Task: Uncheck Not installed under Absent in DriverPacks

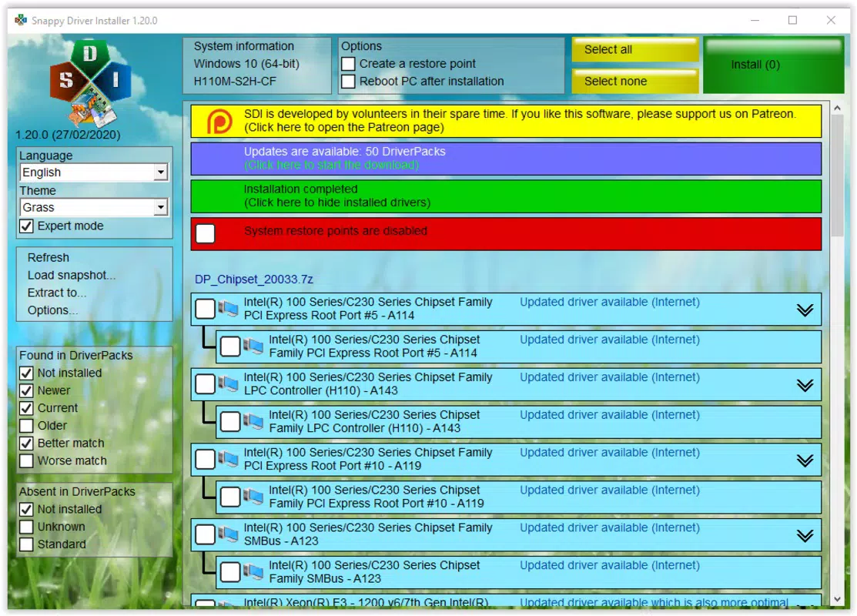Action: (26, 510)
